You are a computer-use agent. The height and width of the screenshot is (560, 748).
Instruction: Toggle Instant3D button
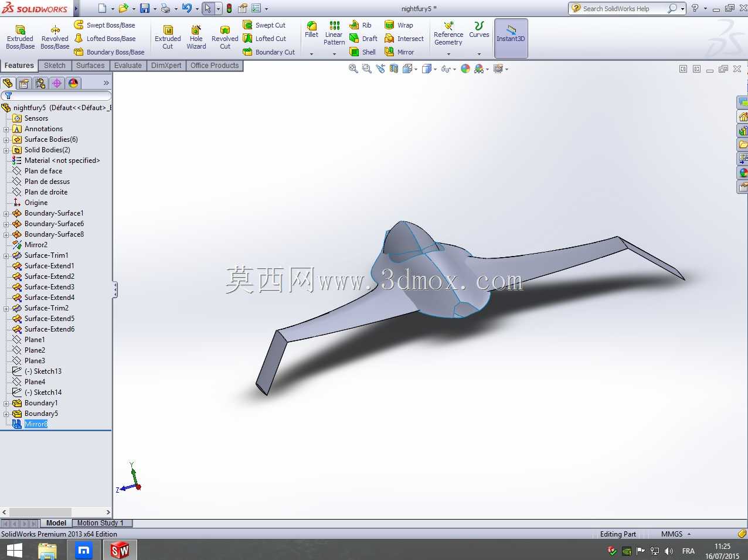click(511, 38)
